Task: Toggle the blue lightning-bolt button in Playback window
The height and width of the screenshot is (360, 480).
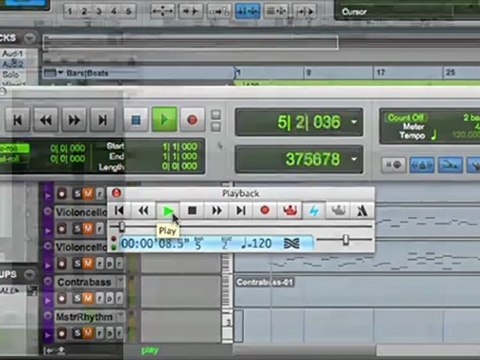Action: (x=314, y=210)
